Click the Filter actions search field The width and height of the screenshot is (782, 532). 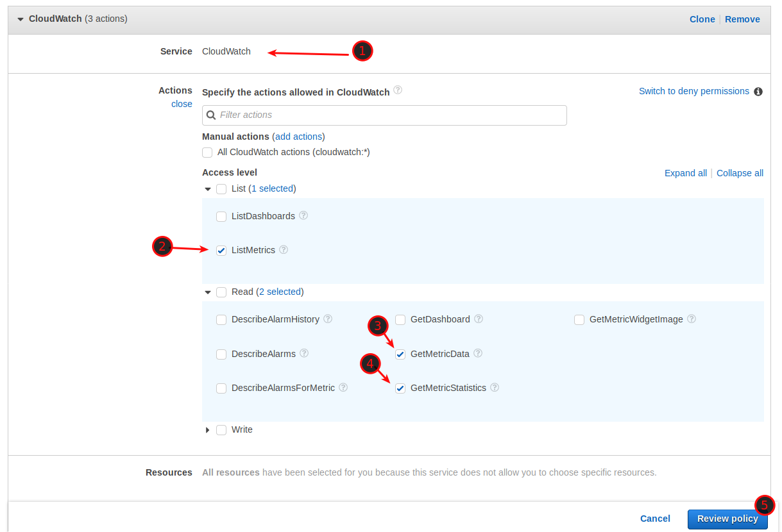coord(384,115)
